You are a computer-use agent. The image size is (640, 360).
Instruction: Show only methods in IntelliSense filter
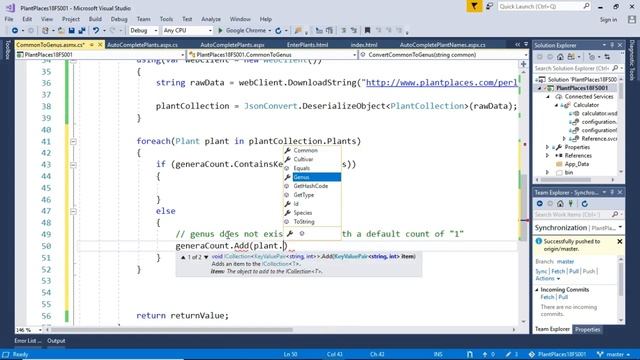point(302,233)
